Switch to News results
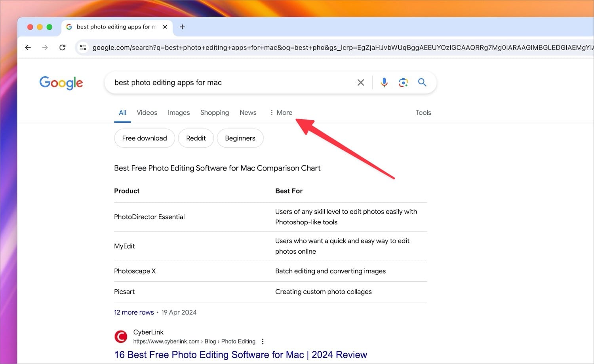Screen dimensions: 594x364 tap(248, 113)
